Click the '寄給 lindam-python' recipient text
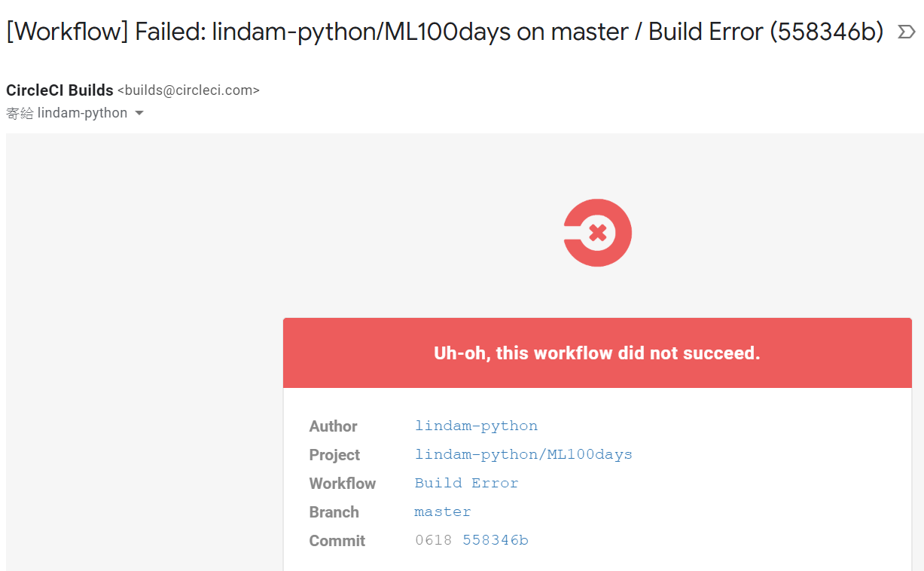The height and width of the screenshot is (571, 924). coord(67,113)
